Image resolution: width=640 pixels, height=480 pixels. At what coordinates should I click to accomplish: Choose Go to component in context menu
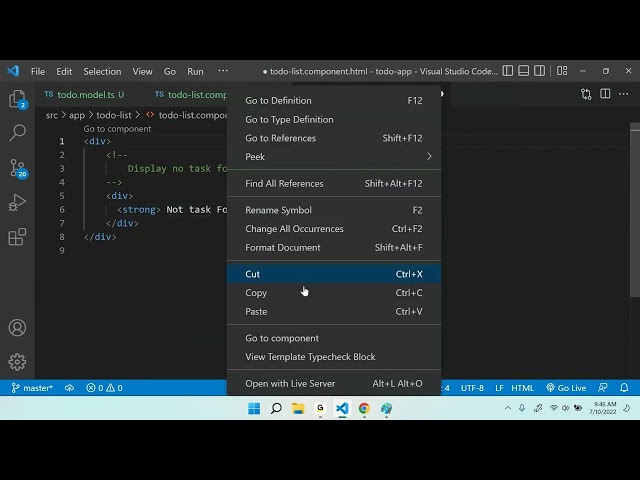click(334, 338)
